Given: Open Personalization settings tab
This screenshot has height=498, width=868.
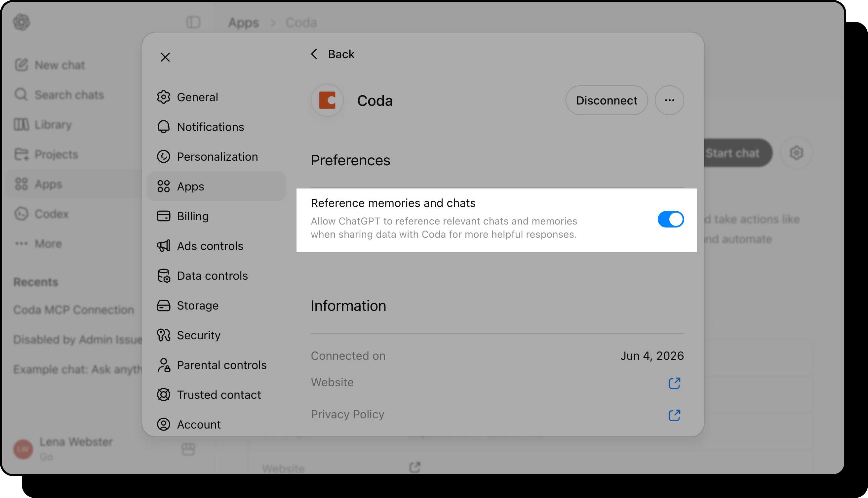Looking at the screenshot, I should click(217, 157).
